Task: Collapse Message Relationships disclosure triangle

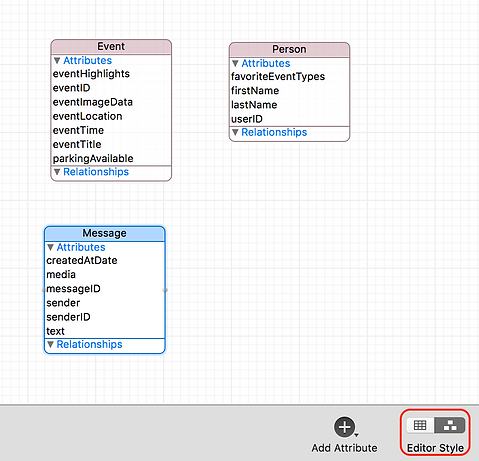Action: coord(50,344)
